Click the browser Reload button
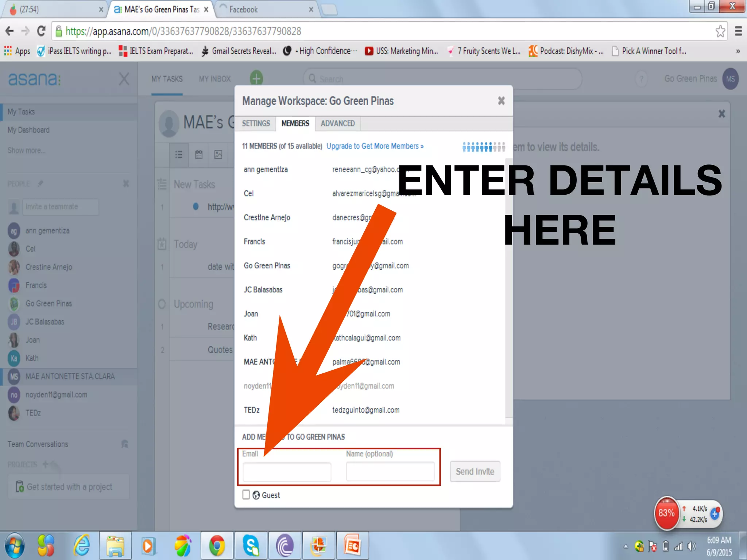 coord(41,31)
